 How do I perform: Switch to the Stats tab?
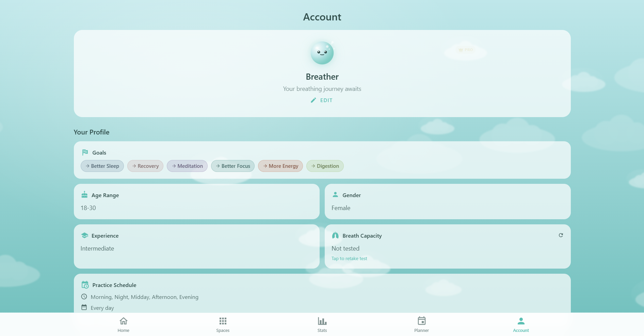click(322, 324)
